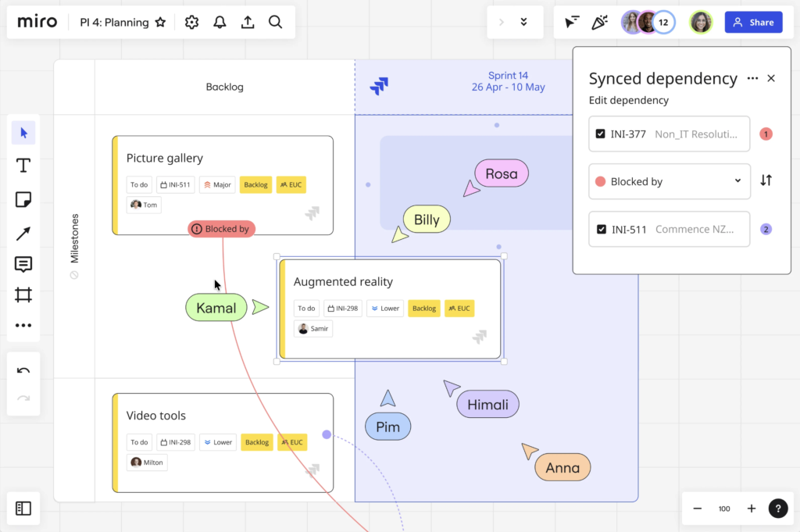Undo the last action
Viewport: 800px width, 532px height.
click(x=23, y=370)
